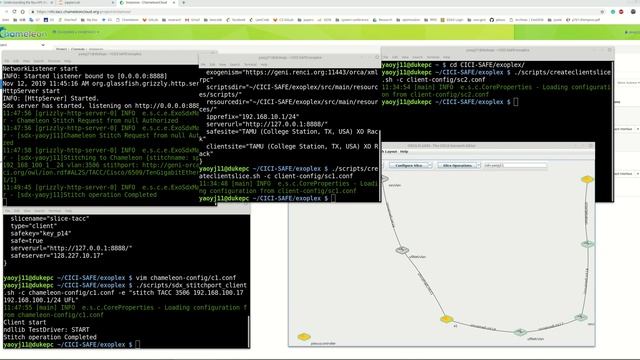Select the yellow plexus controller node

(x=304, y=337)
